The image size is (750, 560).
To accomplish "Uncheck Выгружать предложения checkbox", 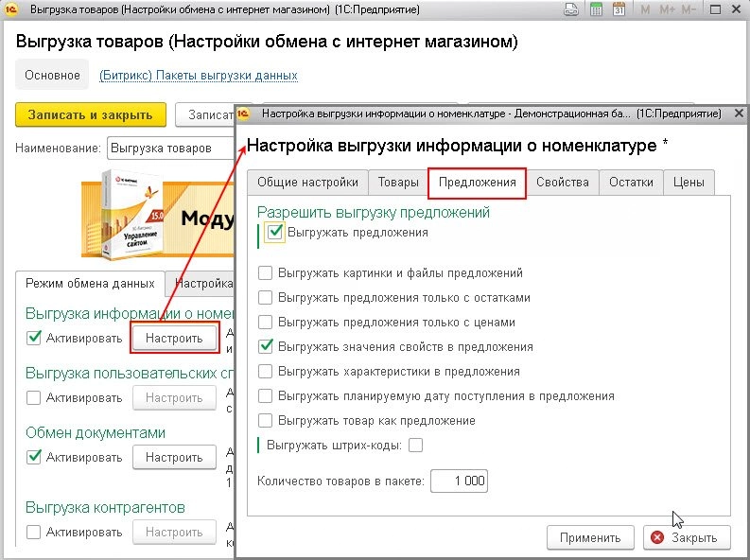I will pos(274,232).
